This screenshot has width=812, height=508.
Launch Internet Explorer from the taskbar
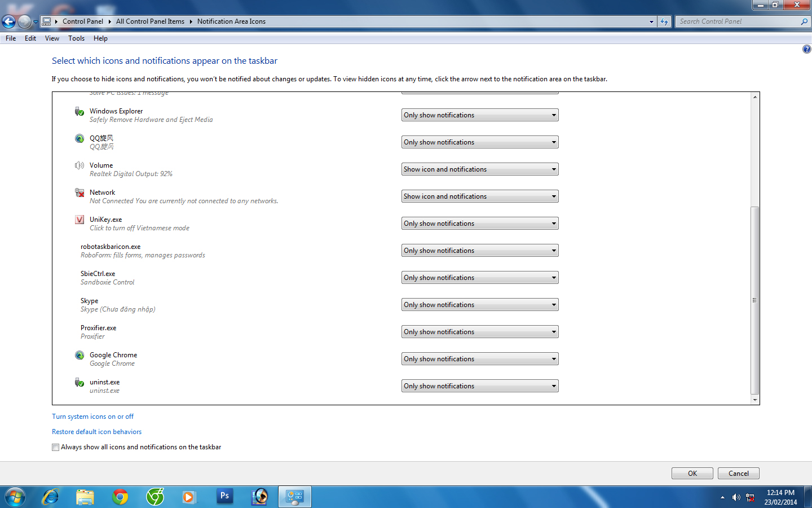(51, 497)
